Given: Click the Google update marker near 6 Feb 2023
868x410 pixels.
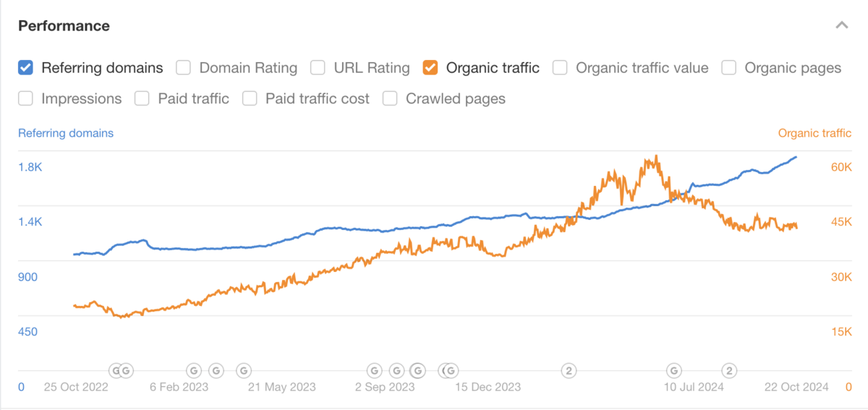Looking at the screenshot, I should pyautogui.click(x=193, y=371).
